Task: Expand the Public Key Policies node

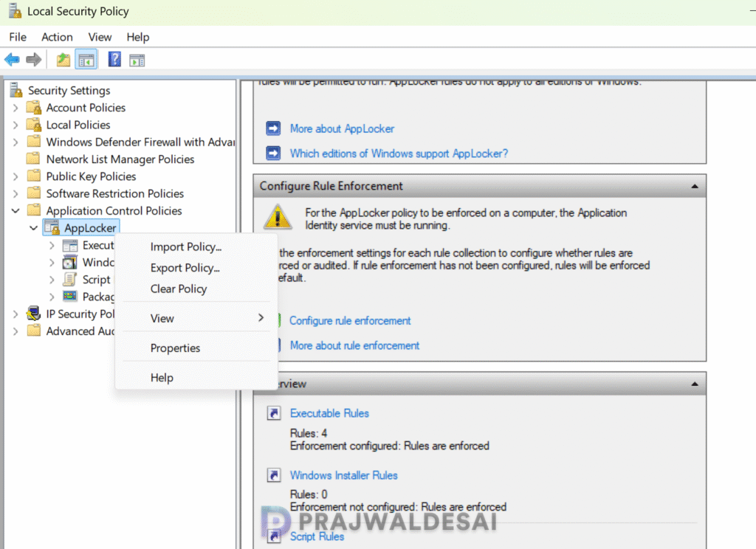Action: click(16, 176)
